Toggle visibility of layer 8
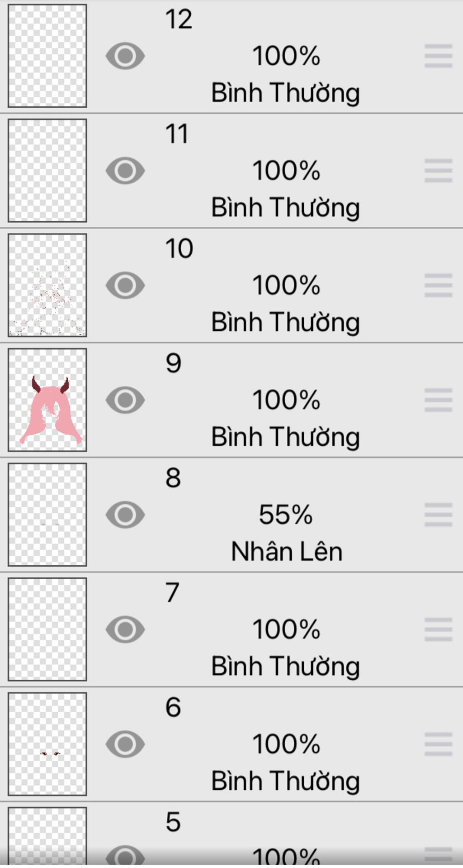 point(125,515)
